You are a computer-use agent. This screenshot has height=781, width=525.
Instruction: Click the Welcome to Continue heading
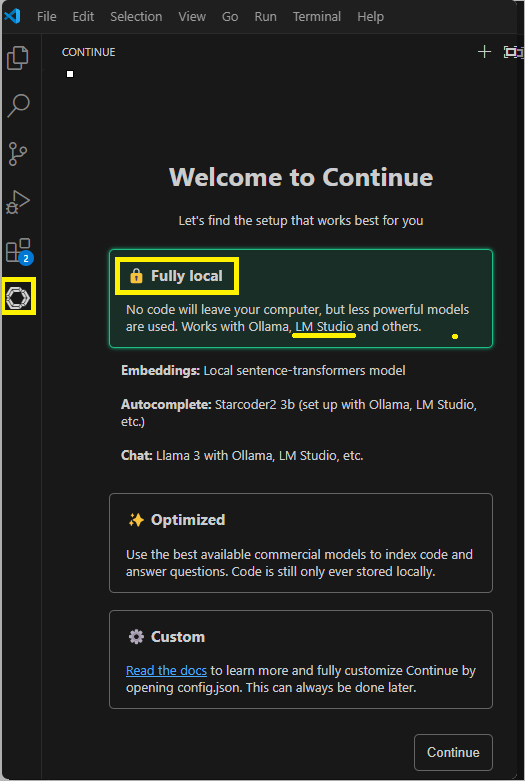(x=301, y=177)
